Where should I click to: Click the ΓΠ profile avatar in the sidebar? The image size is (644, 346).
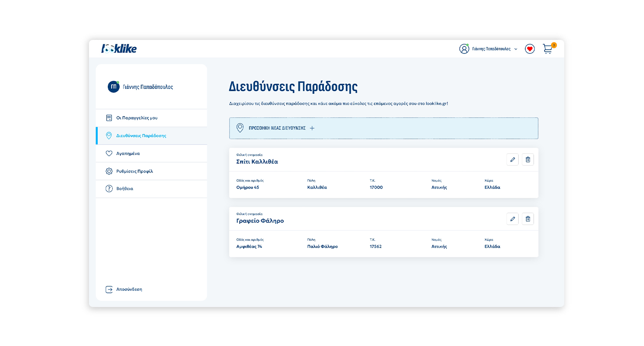(112, 86)
